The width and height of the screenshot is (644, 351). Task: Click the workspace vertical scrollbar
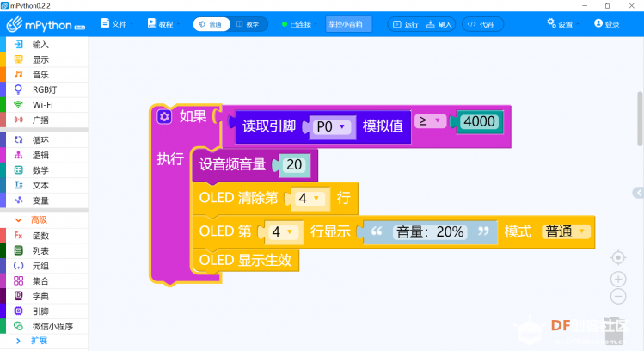tap(640, 120)
